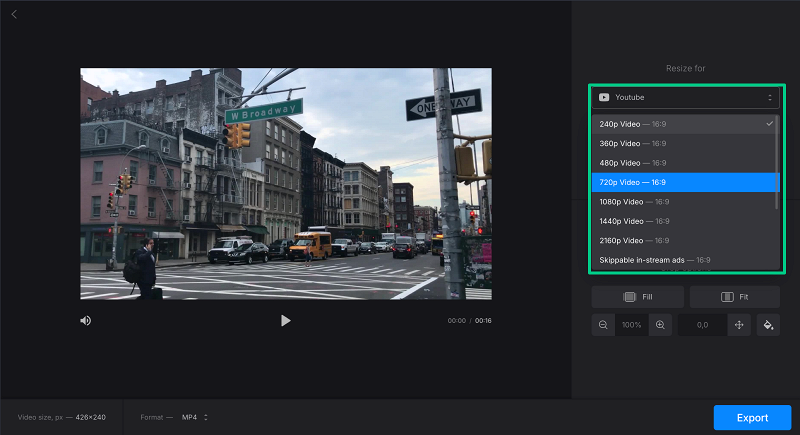
Task: Click the 0,0 position field
Action: click(x=703, y=325)
